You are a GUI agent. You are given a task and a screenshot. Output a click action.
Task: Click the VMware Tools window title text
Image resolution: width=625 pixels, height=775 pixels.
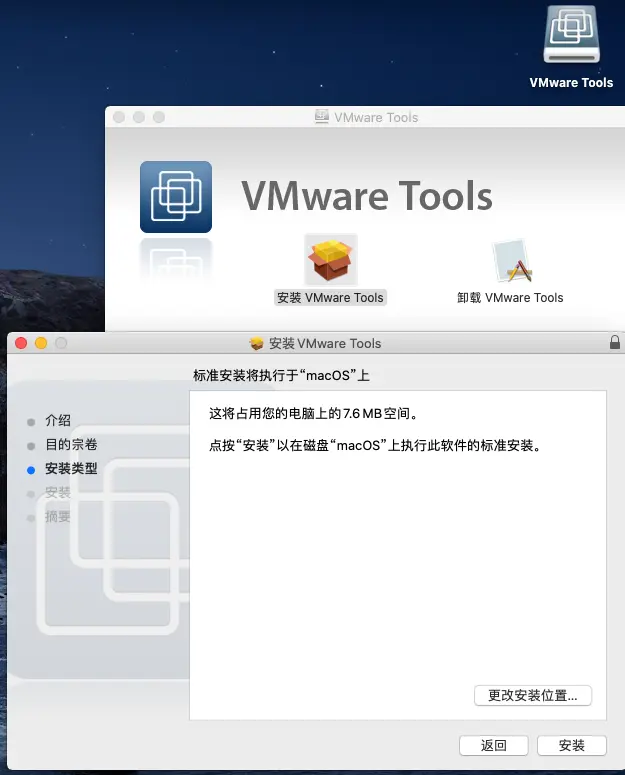[x=376, y=117]
